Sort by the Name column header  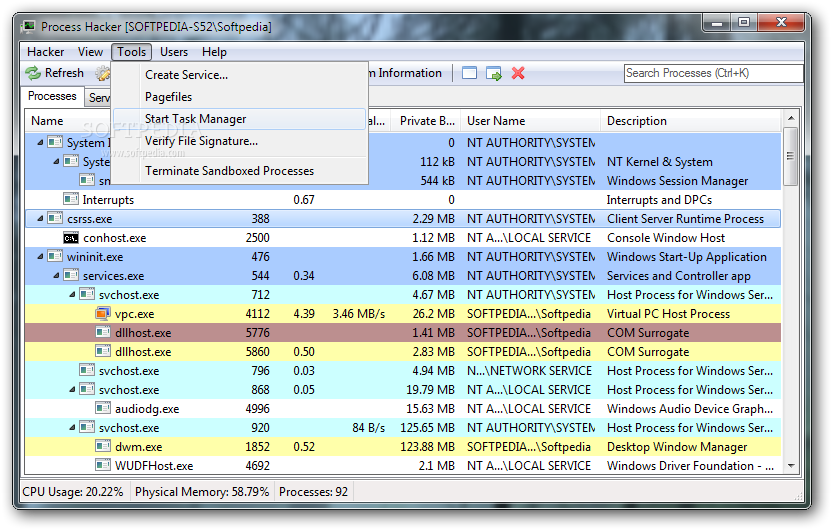coord(68,121)
